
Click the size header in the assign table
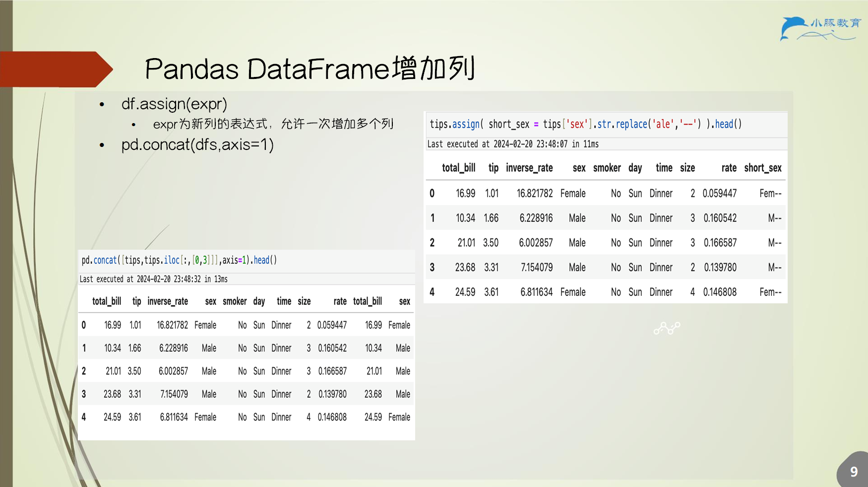pyautogui.click(x=687, y=168)
